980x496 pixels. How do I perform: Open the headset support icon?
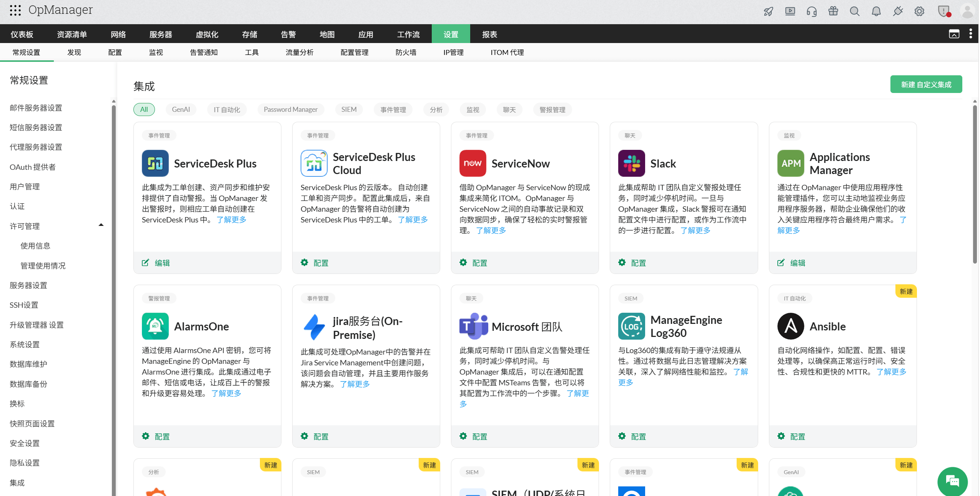pos(812,12)
